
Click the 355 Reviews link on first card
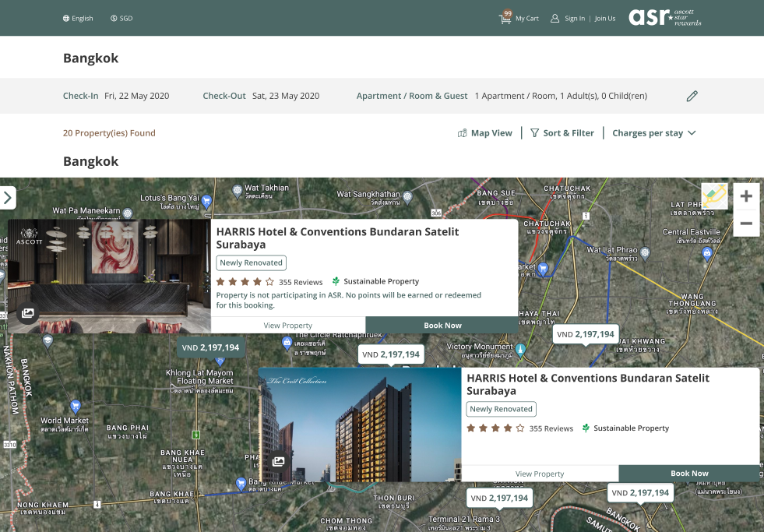(301, 282)
